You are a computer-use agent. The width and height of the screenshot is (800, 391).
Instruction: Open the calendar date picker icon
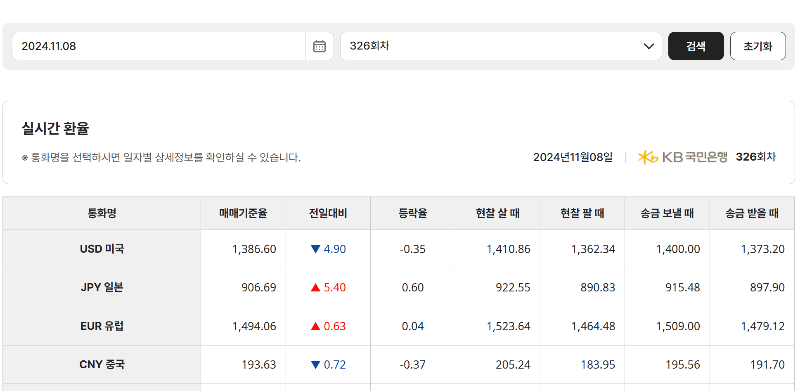[x=319, y=46]
